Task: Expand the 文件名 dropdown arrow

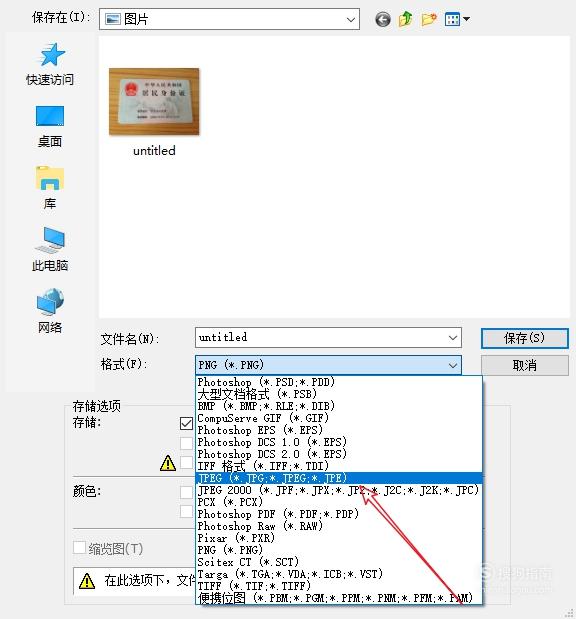Action: 453,338
